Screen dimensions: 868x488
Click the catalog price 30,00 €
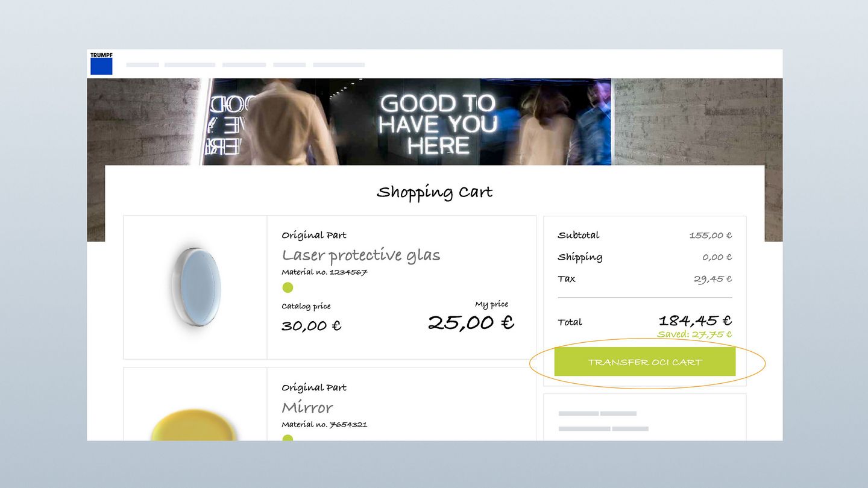click(311, 326)
